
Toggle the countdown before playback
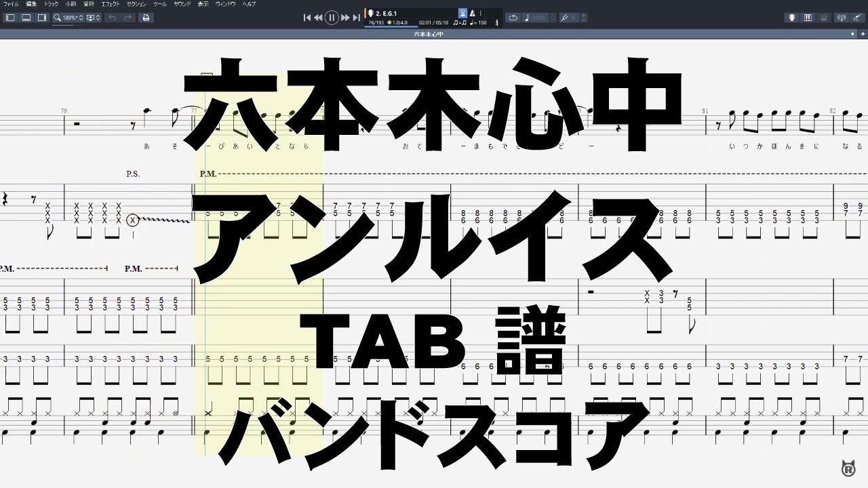click(462, 14)
